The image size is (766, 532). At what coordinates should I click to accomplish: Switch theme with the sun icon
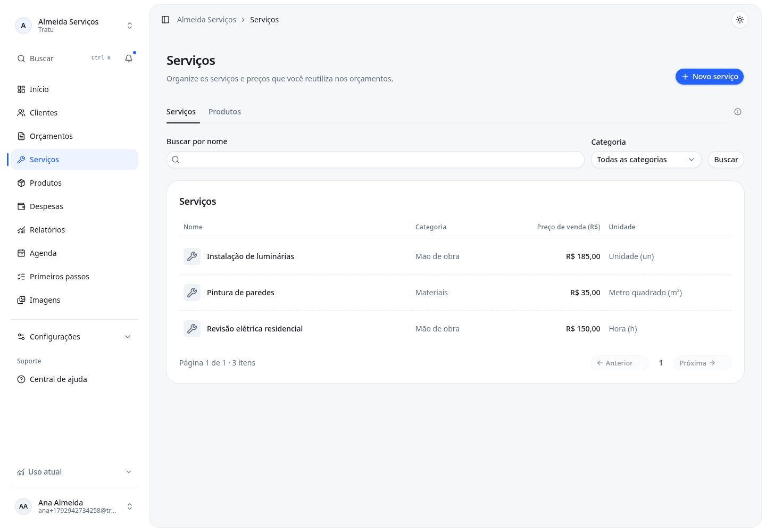pyautogui.click(x=739, y=20)
